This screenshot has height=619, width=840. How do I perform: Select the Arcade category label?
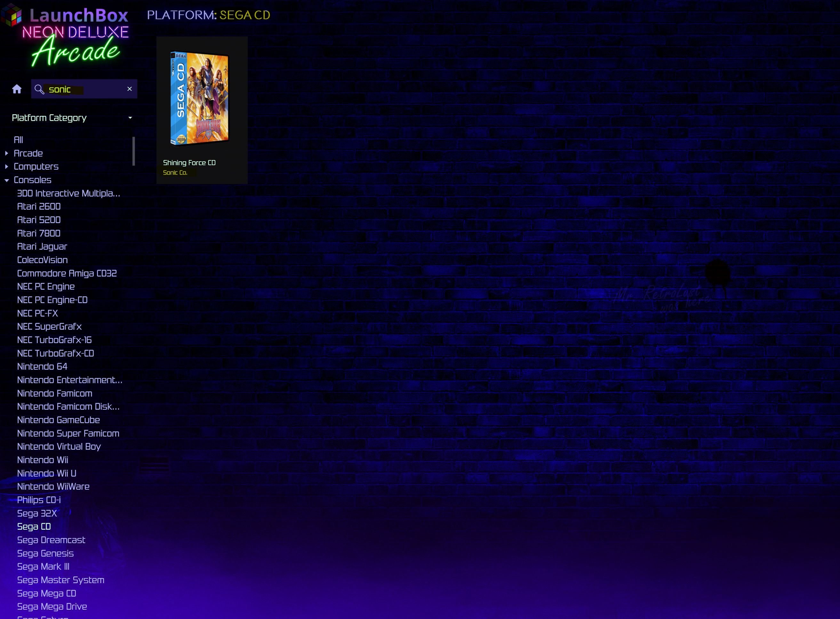click(x=28, y=153)
